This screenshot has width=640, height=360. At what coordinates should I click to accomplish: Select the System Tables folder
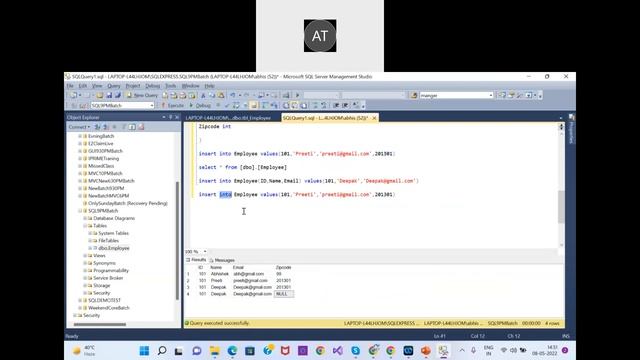point(113,233)
